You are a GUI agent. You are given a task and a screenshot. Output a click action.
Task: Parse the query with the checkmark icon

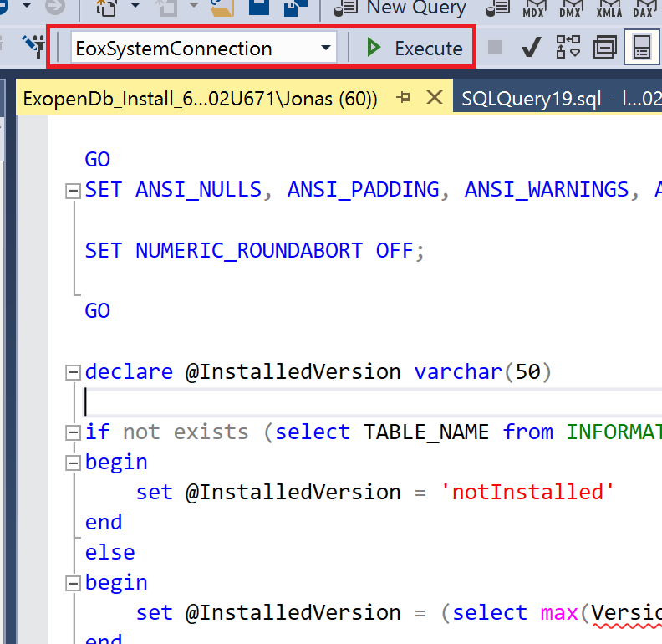pyautogui.click(x=531, y=49)
